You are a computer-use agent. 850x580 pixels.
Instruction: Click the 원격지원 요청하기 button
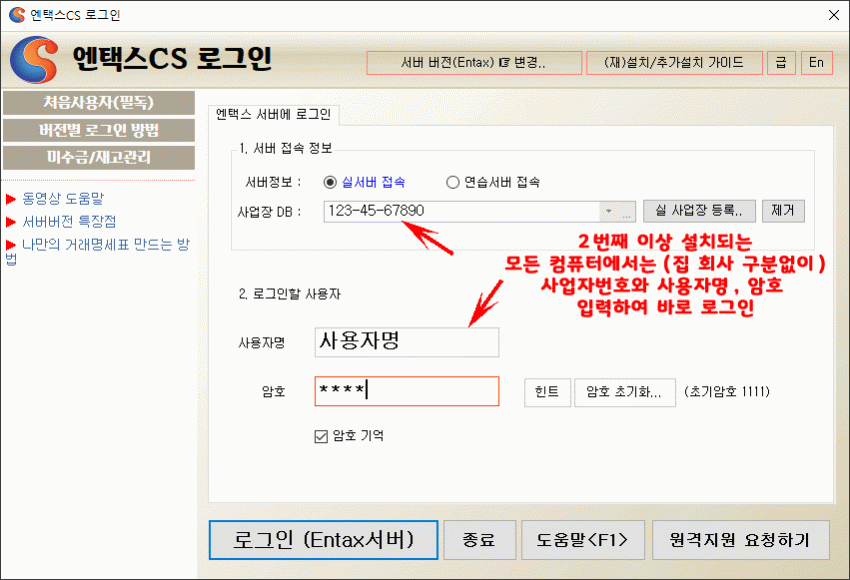(x=740, y=540)
